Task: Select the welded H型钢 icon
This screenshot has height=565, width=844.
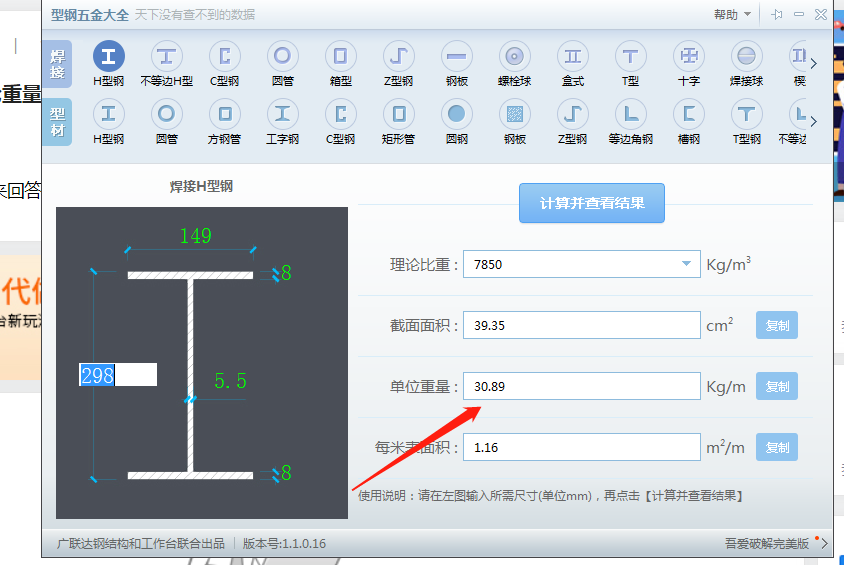Action: click(109, 56)
